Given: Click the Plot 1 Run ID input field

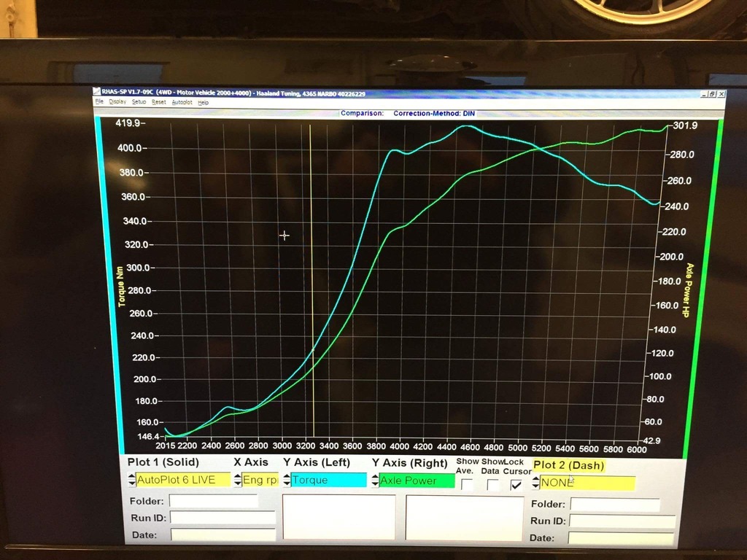Looking at the screenshot, I should coord(223,518).
